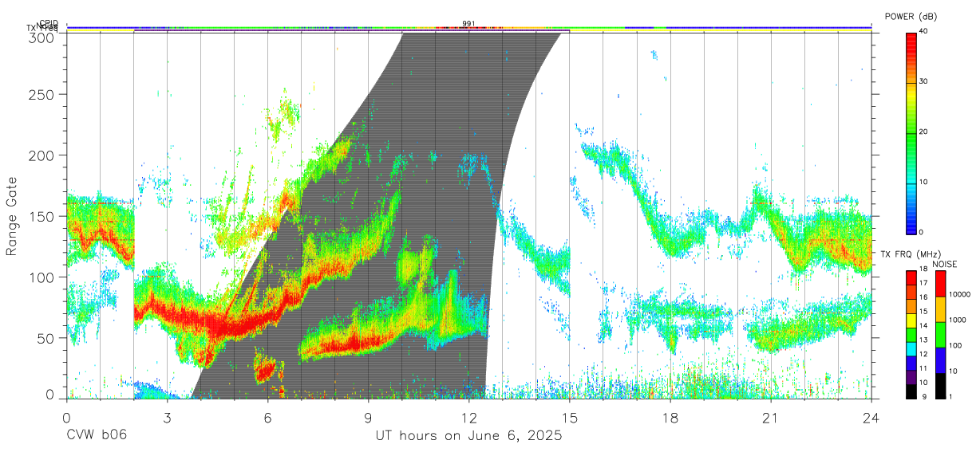Image resolution: width=980 pixels, height=452 pixels.
Task: Click the "100" label of NOISE legend
Action: pos(956,345)
